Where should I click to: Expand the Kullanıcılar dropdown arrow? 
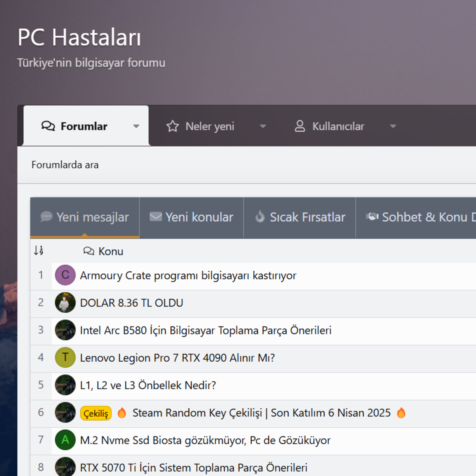coord(393,126)
